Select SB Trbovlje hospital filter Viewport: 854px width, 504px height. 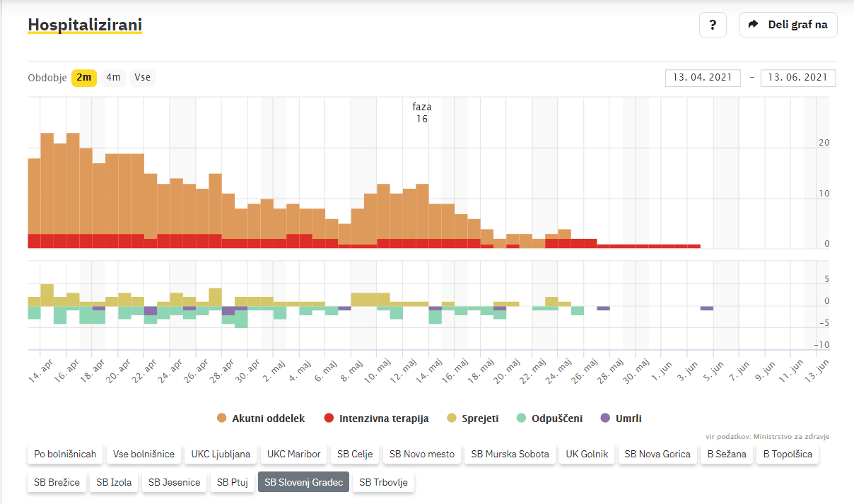[x=383, y=483]
